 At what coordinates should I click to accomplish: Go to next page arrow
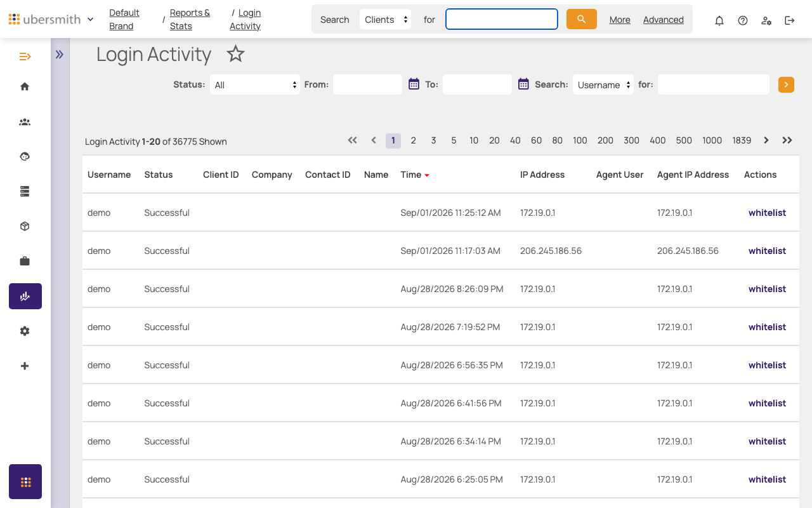tap(766, 140)
